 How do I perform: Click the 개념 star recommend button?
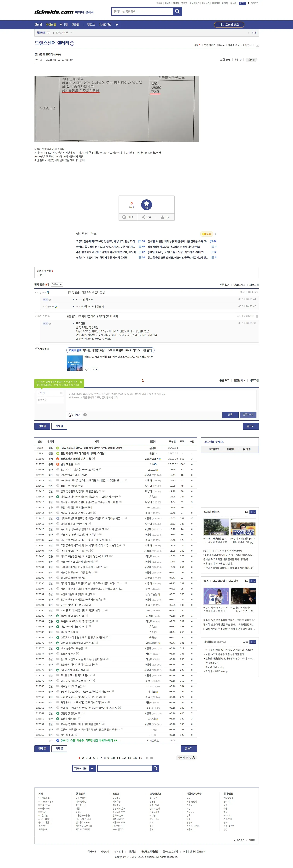[147, 205]
